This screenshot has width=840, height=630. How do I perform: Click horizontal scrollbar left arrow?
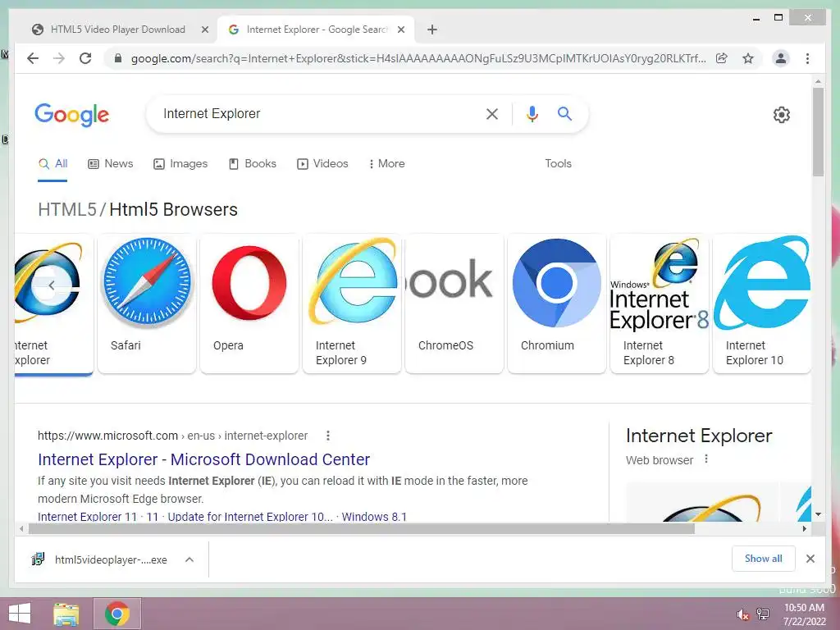click(21, 529)
